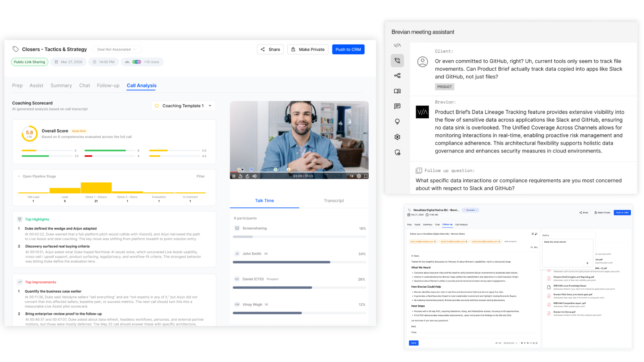Jump to the green trophy timeline marker

(275, 170)
